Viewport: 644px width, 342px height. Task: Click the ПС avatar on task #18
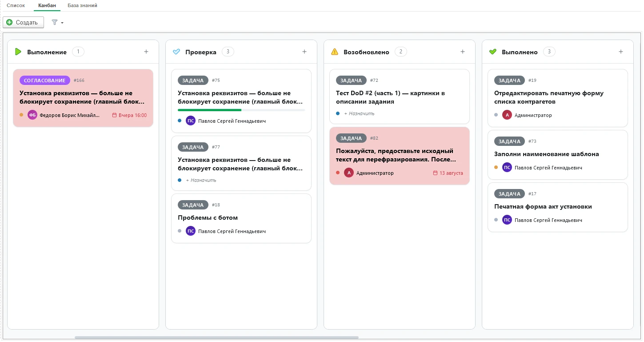[x=191, y=231]
